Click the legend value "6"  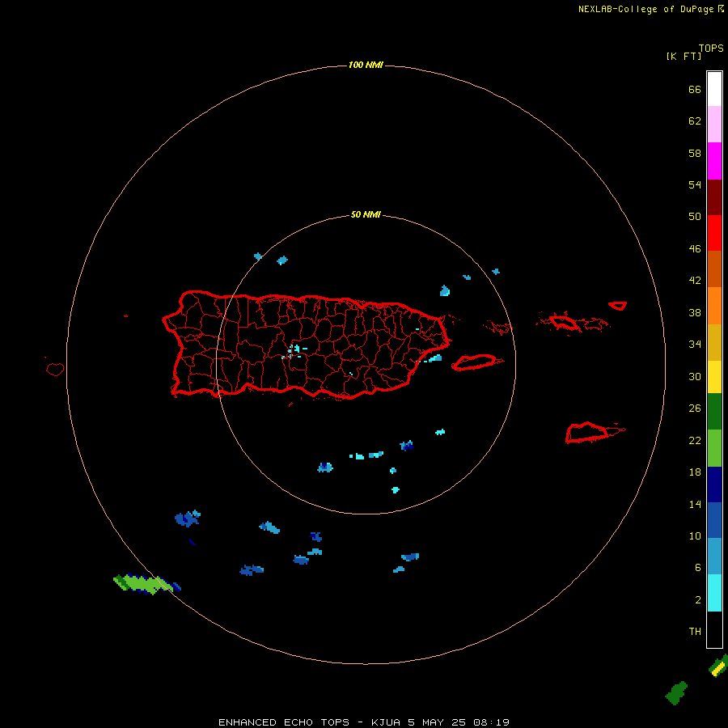tap(697, 568)
